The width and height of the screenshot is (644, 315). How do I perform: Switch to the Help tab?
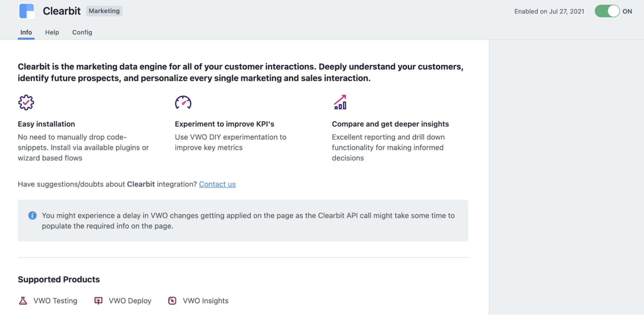[x=52, y=32]
